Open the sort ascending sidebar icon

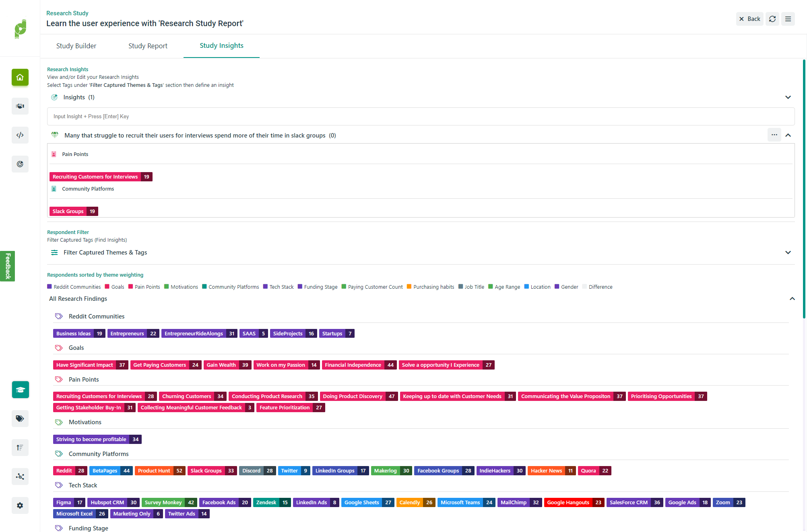click(x=20, y=448)
